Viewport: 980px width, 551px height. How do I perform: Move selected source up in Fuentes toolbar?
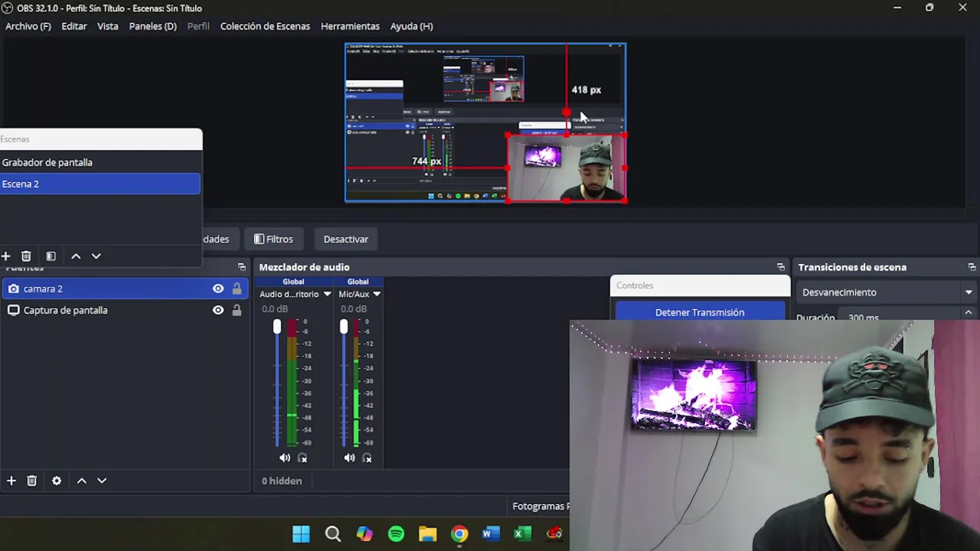82,481
